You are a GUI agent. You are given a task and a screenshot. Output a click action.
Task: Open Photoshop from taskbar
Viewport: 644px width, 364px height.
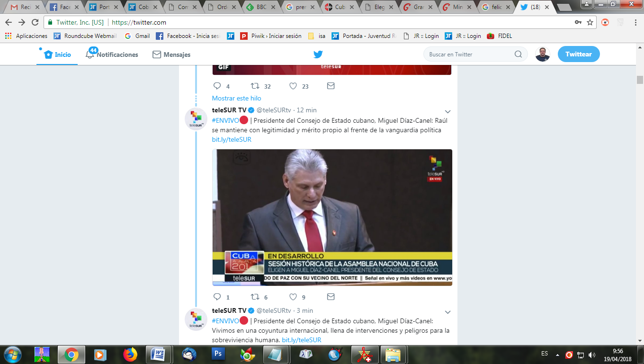[218, 355]
